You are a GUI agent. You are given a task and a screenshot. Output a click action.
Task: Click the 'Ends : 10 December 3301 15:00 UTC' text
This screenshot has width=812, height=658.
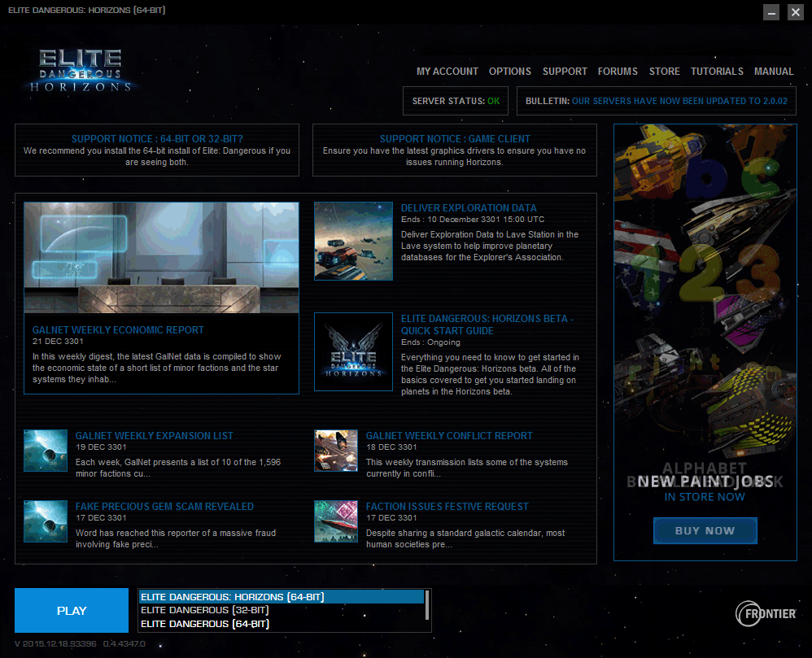(x=473, y=220)
